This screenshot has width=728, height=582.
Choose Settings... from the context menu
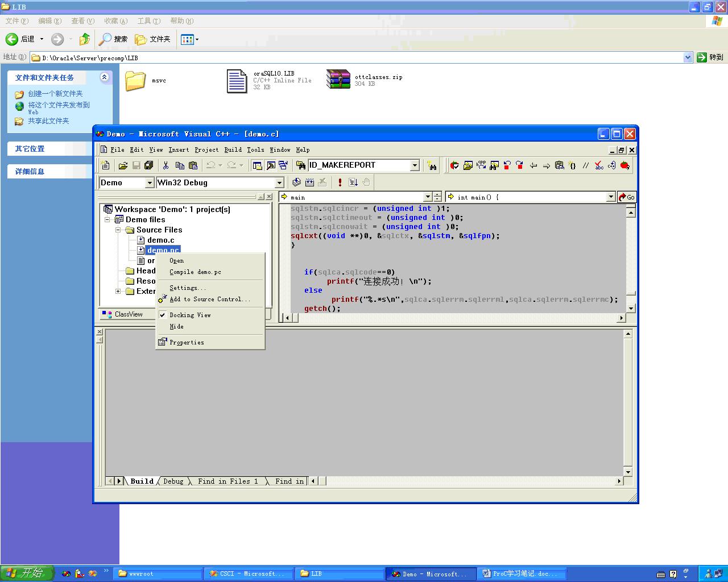[188, 288]
